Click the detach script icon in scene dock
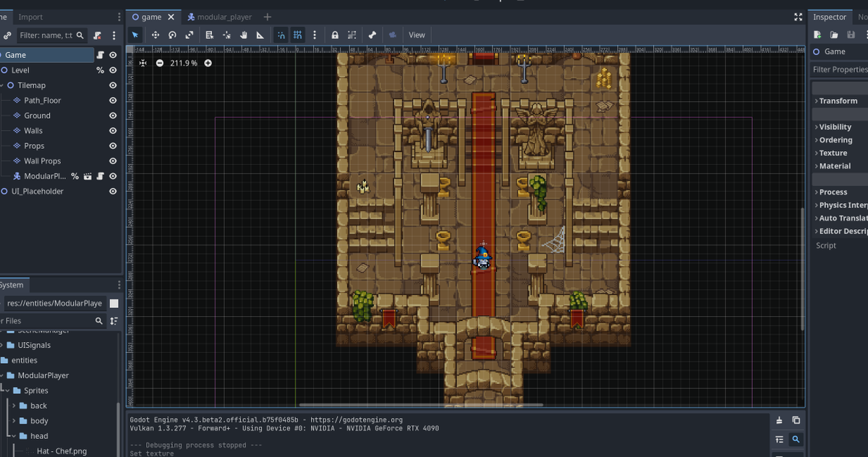This screenshot has width=868, height=457. (98, 35)
